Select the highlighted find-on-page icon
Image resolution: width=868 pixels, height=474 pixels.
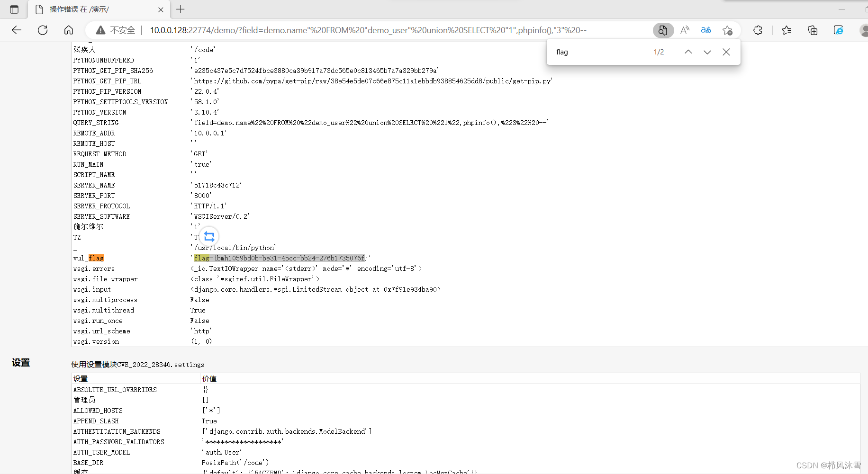(x=663, y=30)
